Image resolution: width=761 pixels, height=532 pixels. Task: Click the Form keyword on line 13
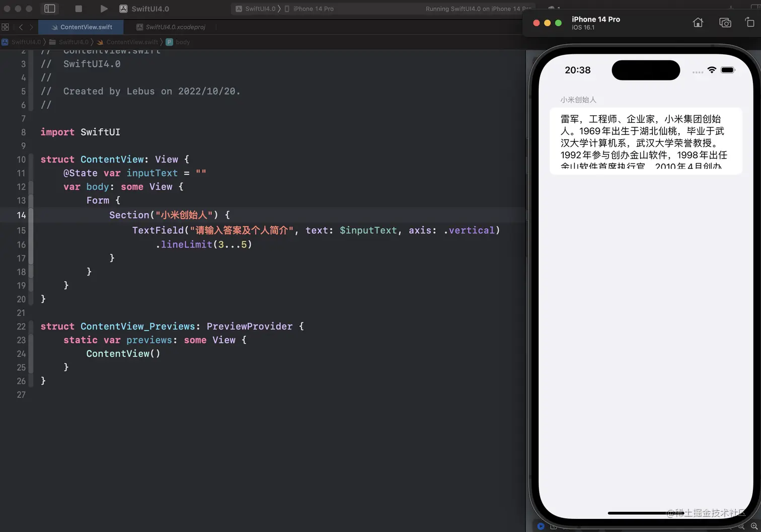[98, 200]
